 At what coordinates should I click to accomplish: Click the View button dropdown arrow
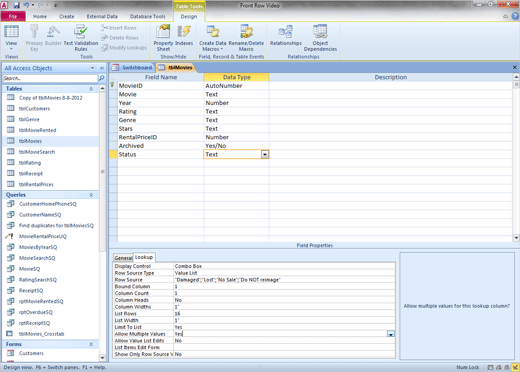coord(11,49)
